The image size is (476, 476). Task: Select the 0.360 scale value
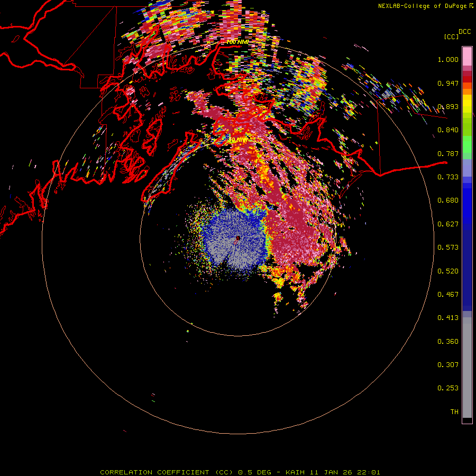(x=448, y=342)
